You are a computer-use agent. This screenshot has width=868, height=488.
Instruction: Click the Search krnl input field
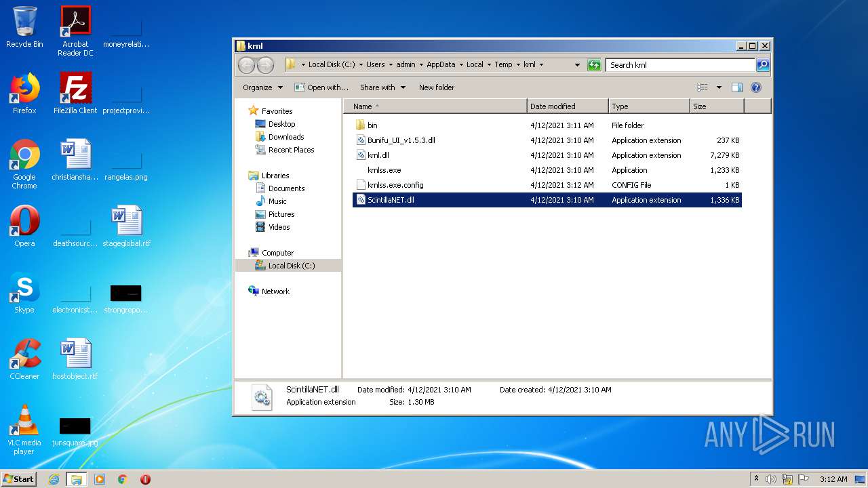click(679, 65)
